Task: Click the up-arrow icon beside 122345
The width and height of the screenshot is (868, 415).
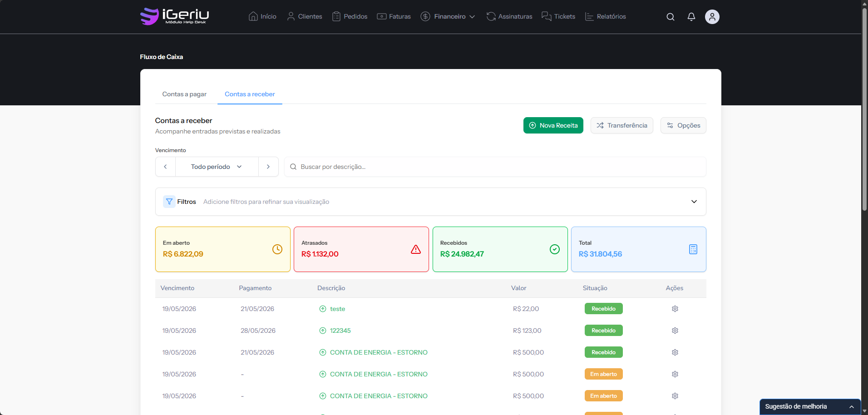Action: point(323,331)
